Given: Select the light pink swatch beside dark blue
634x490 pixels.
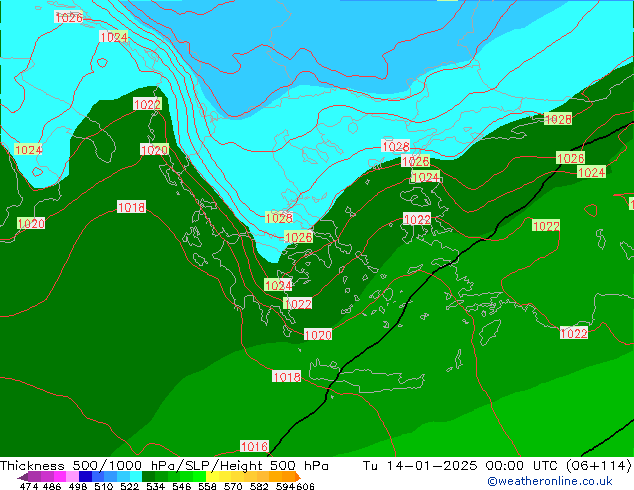Looking at the screenshot, I should click(72, 476).
